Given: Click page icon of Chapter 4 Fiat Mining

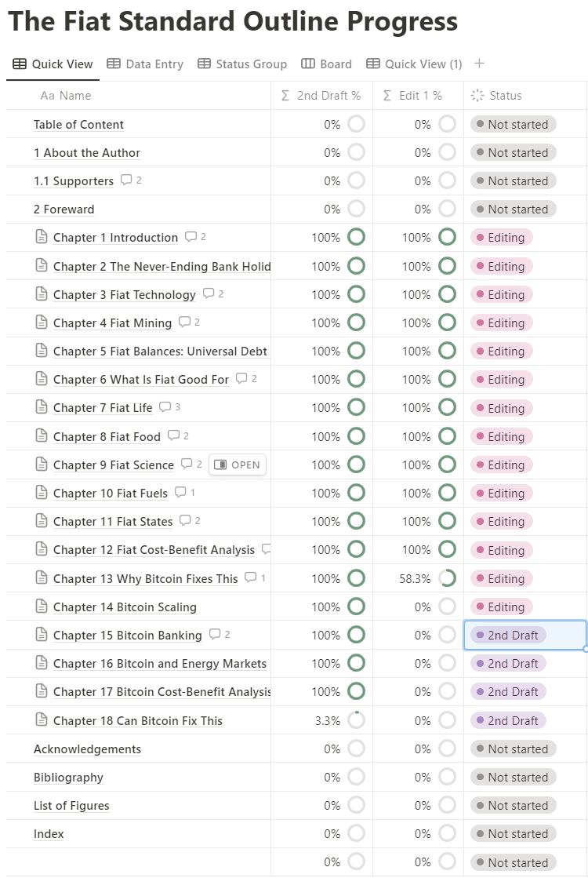Looking at the screenshot, I should click(42, 322).
